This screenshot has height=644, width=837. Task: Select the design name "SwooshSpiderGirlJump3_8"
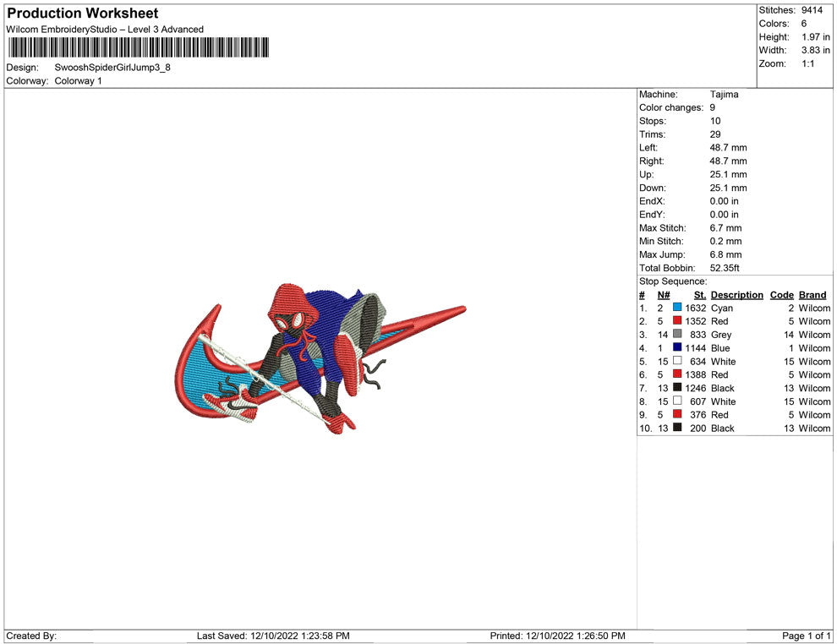112,68
